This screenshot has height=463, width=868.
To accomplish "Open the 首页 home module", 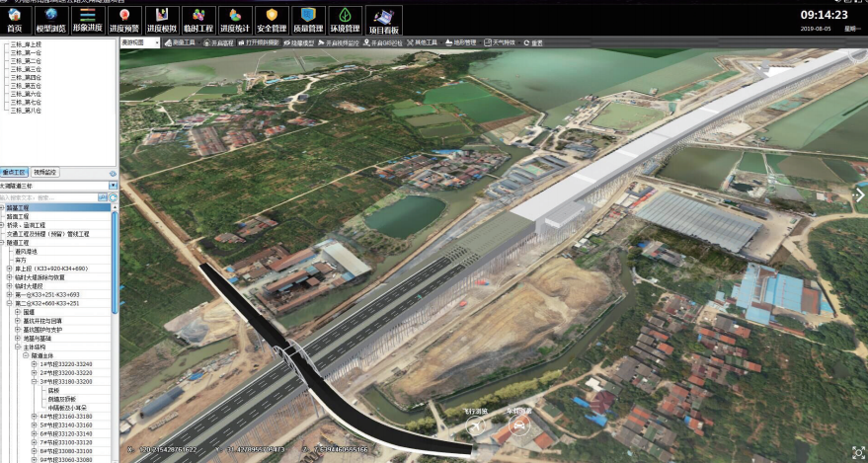I will pyautogui.click(x=15, y=21).
